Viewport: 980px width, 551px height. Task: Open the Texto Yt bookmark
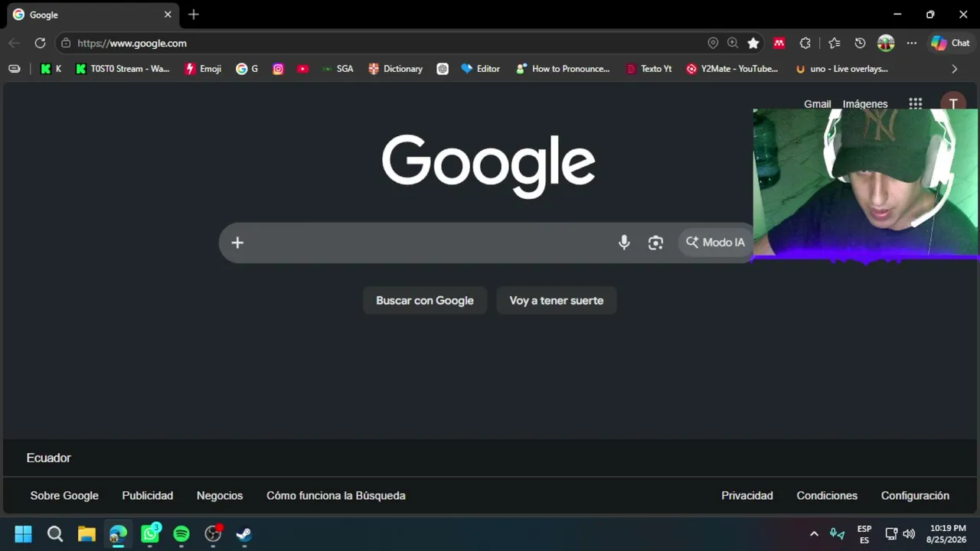(648, 69)
